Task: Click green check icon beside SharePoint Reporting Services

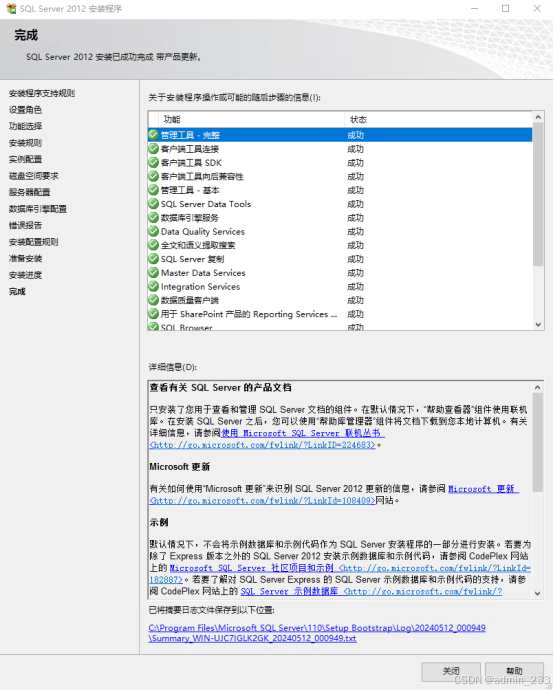Action: [x=153, y=314]
